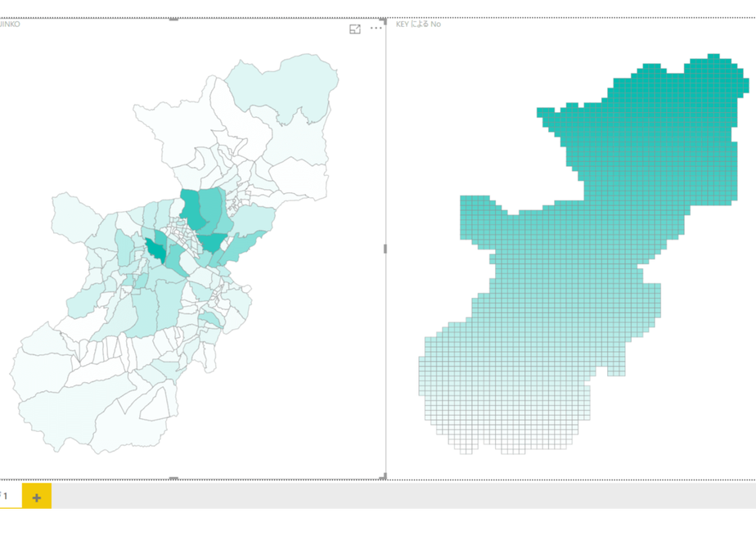This screenshot has height=540, width=756.
Task: Select the page 1 tab
Action: pos(10,496)
